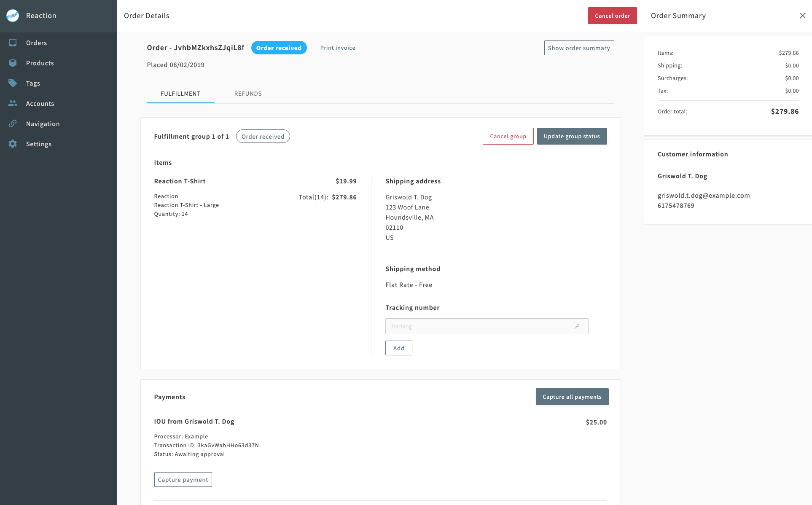Image resolution: width=812 pixels, height=505 pixels.
Task: Click Update group status button
Action: [x=572, y=136]
